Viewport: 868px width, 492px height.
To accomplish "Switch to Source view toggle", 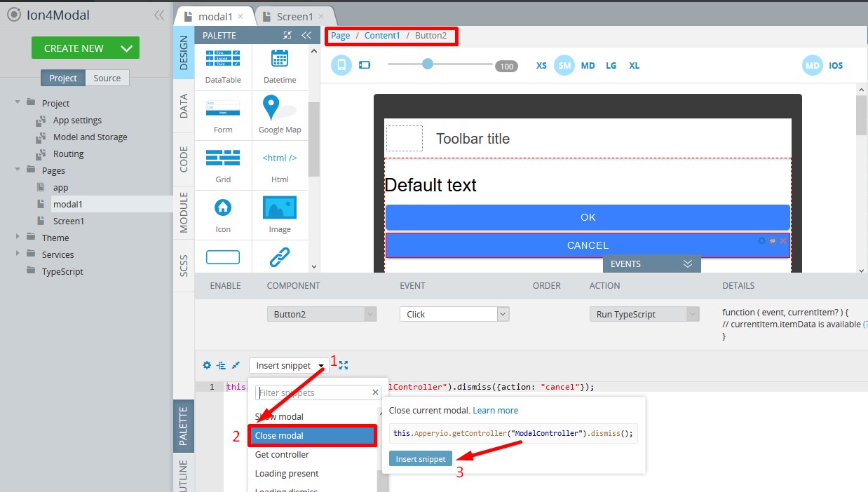I will pos(107,78).
